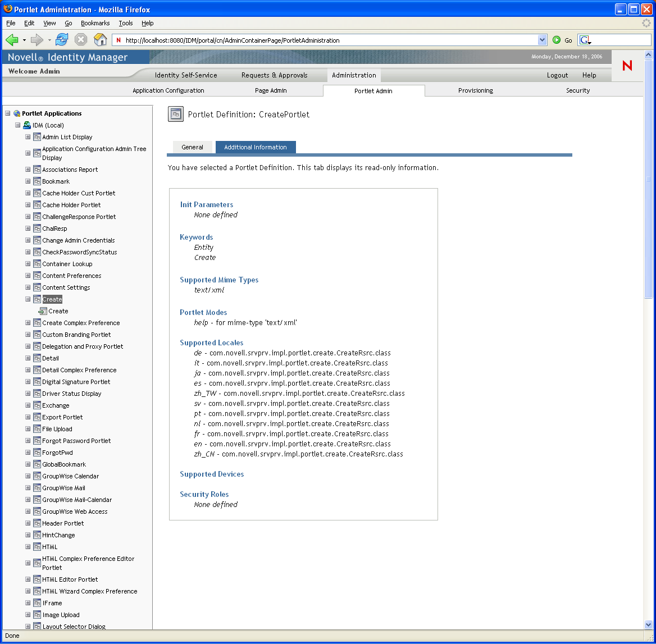Click the HTML portlet icon

37,546
